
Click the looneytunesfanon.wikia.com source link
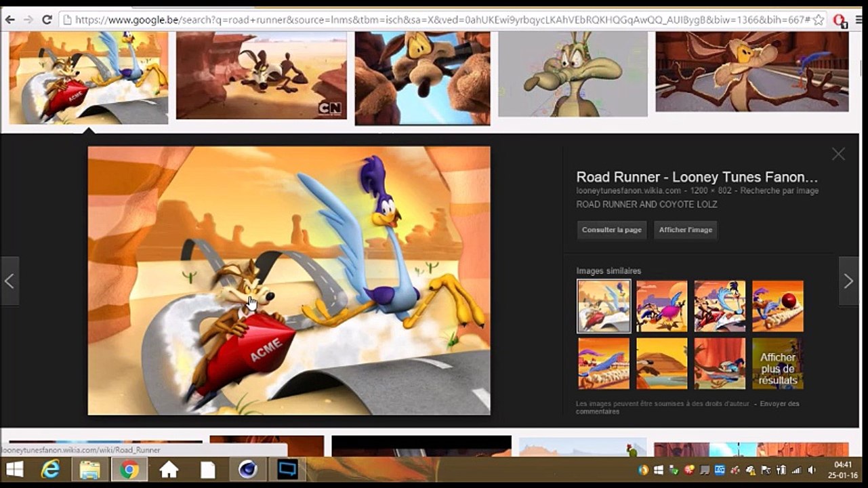pyautogui.click(x=628, y=191)
